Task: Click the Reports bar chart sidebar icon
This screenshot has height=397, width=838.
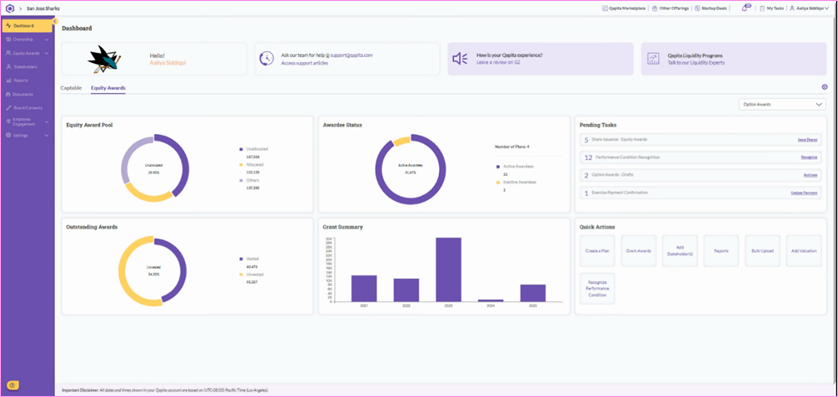Action: tap(9, 81)
